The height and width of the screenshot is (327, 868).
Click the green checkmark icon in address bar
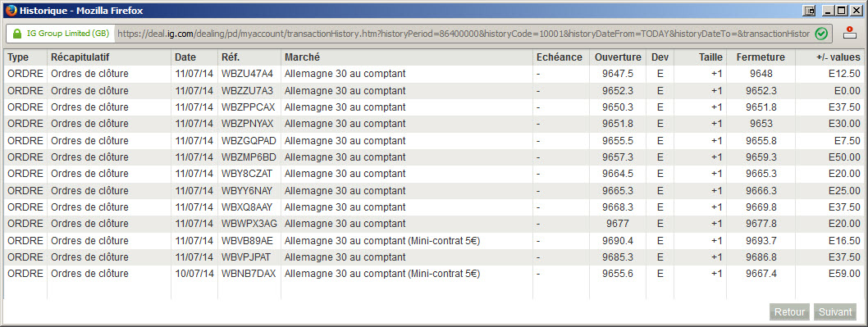tap(821, 34)
